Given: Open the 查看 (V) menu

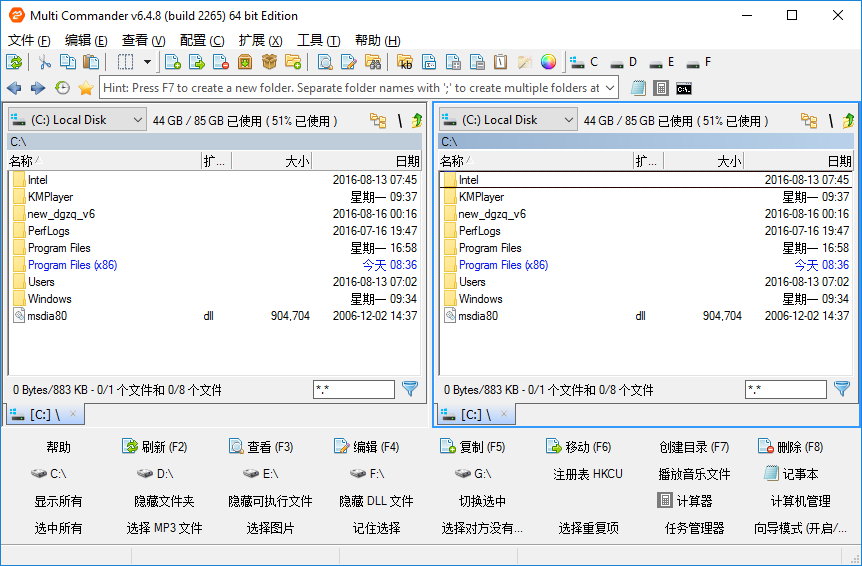Looking at the screenshot, I should coord(143,41).
